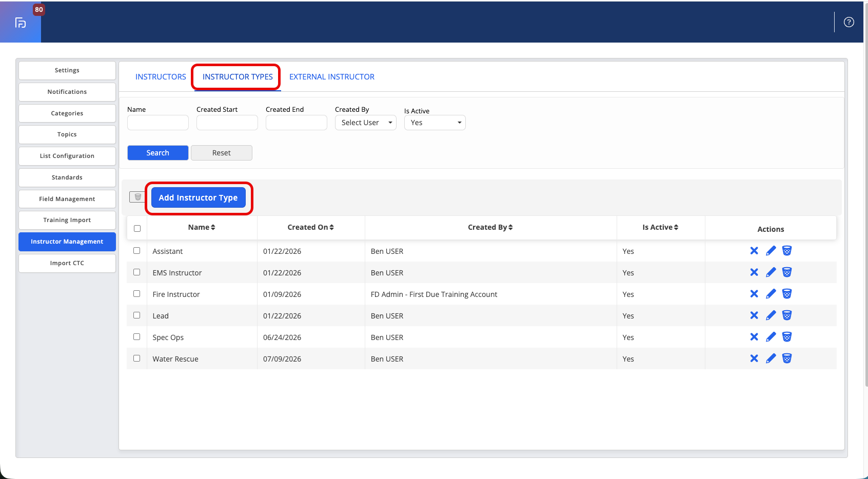Open Topics in the sidebar

tap(67, 134)
